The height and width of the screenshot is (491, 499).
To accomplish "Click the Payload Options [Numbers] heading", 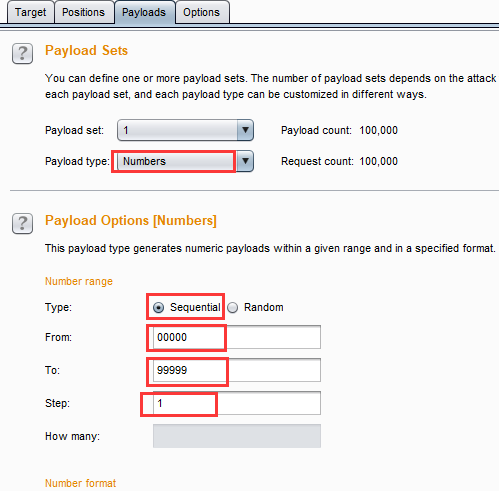I will 131,221.
